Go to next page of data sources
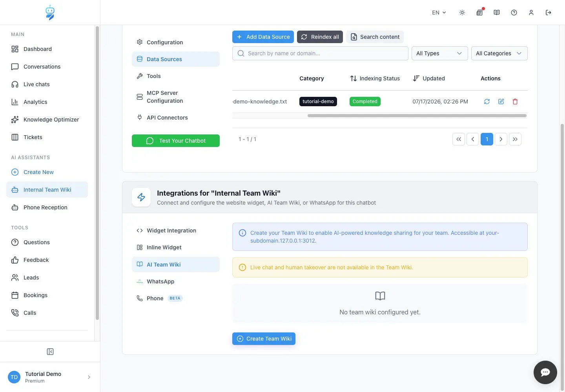Screen dimensions: 565x392 tap(501, 139)
